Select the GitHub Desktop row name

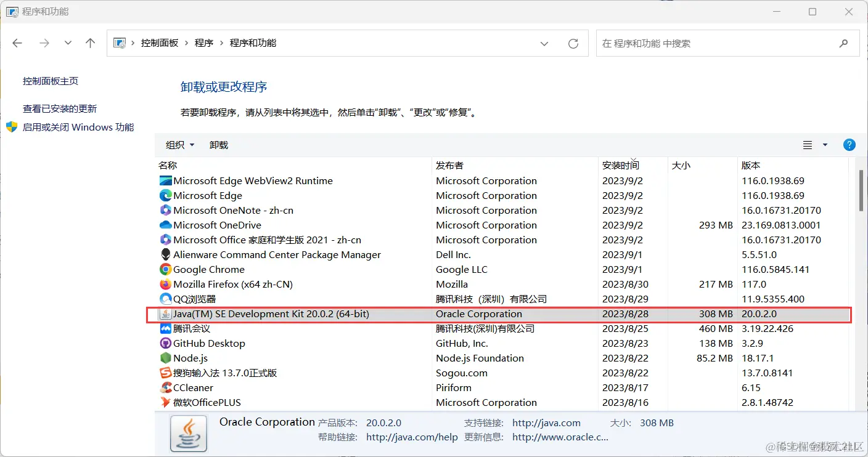coord(209,344)
